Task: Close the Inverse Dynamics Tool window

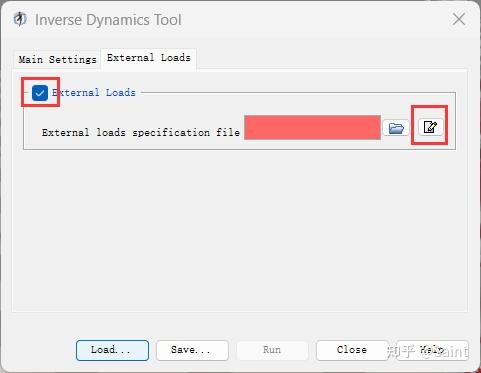Action: click(x=459, y=19)
